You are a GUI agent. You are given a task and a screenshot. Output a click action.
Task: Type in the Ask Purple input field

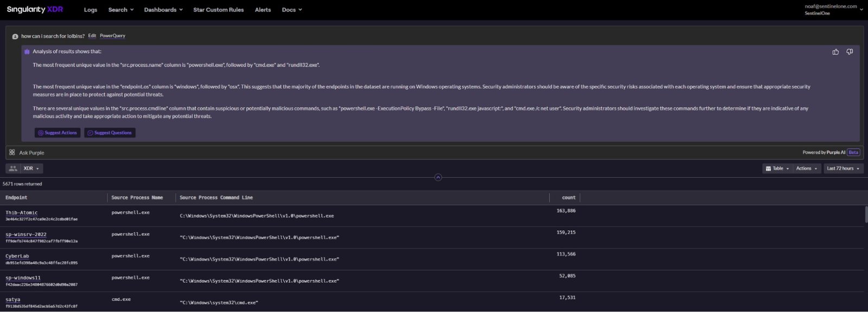coord(380,153)
